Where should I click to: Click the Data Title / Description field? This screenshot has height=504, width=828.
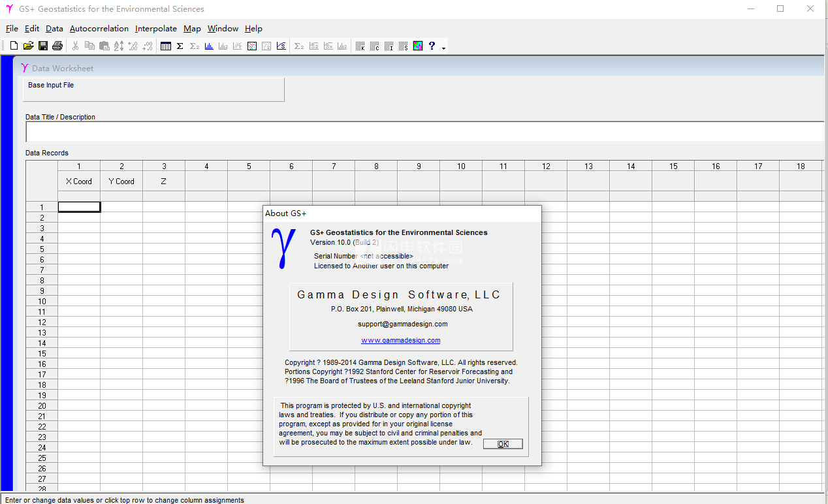coord(424,132)
